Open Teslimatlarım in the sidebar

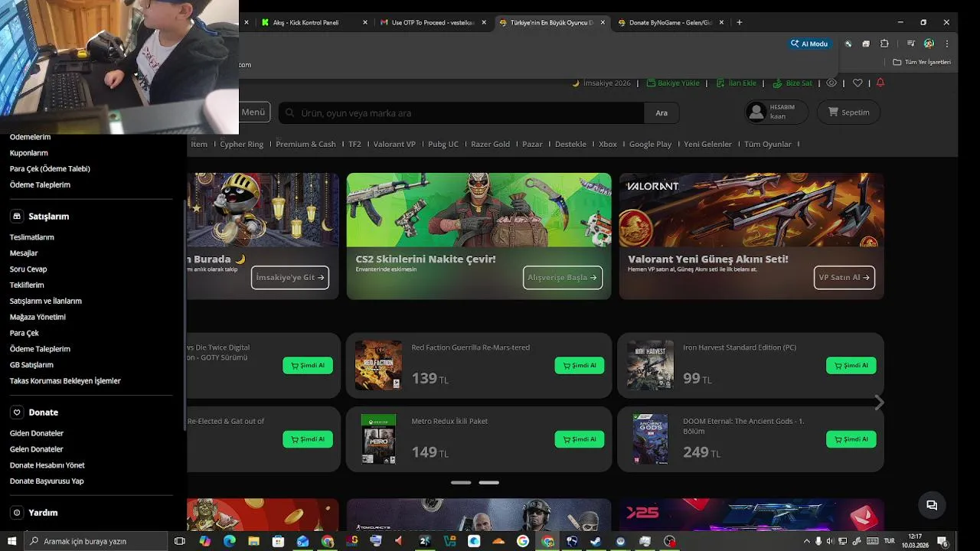(x=32, y=237)
